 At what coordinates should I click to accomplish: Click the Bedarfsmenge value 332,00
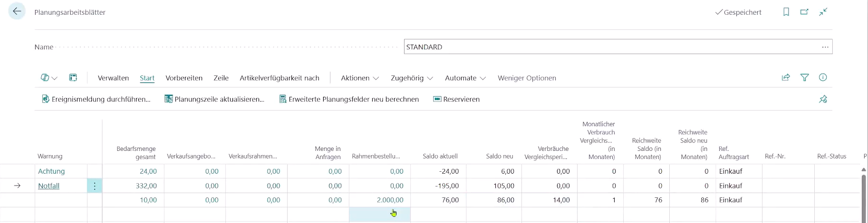146,186
